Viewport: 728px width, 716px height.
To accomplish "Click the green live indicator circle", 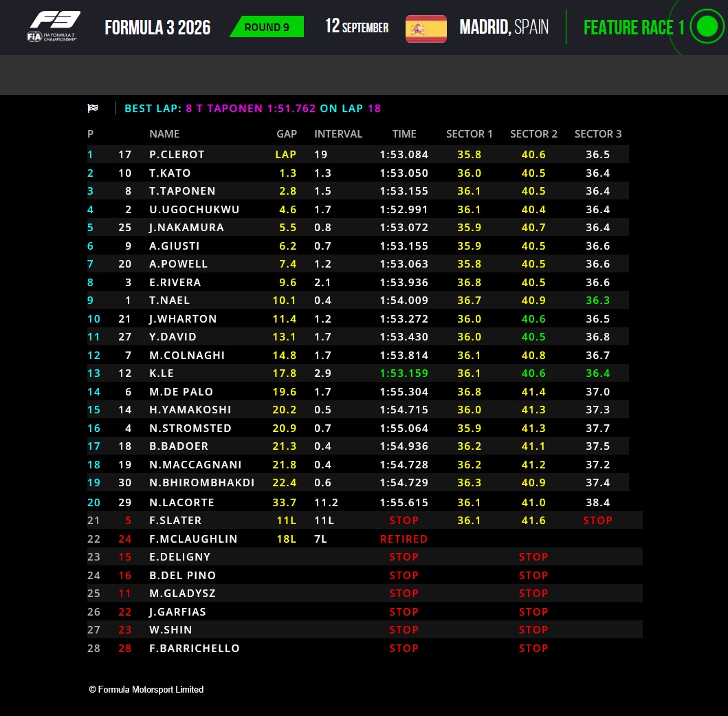I will (x=707, y=27).
